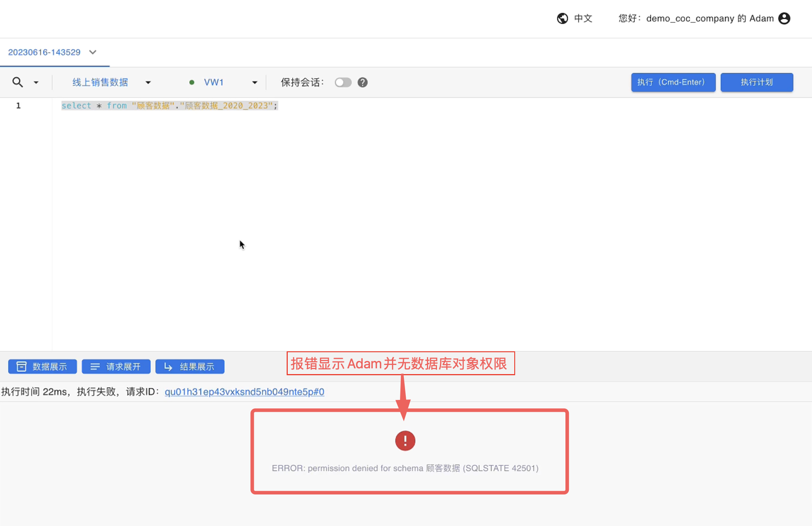
Task: Click the 结果展示 button
Action: tap(190, 366)
